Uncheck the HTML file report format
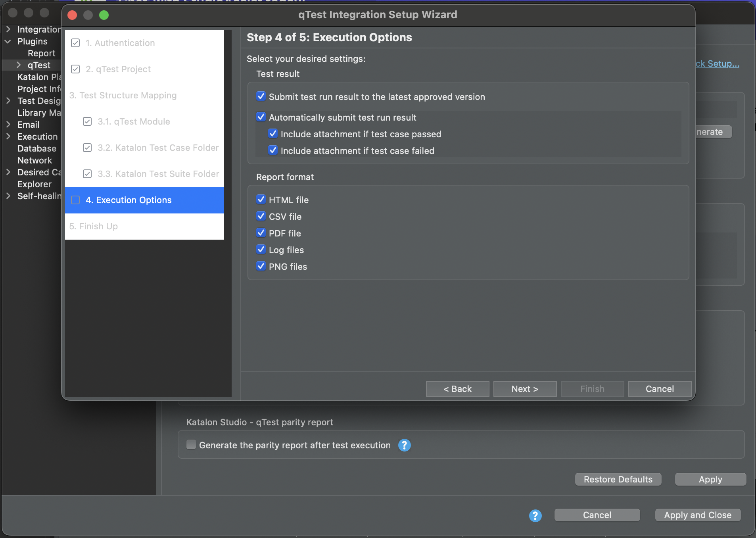 pyautogui.click(x=261, y=199)
